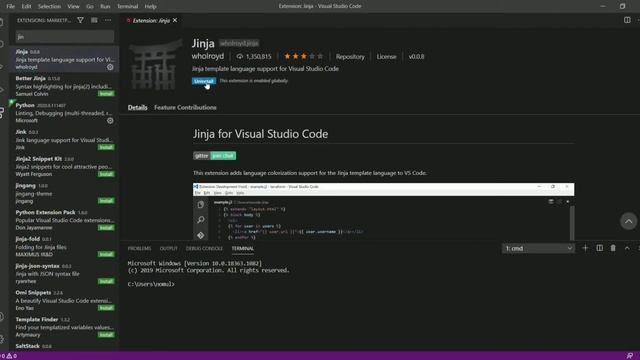Open the Accounts icon in the activity bar
The image size is (640, 360).
(x=2, y=317)
